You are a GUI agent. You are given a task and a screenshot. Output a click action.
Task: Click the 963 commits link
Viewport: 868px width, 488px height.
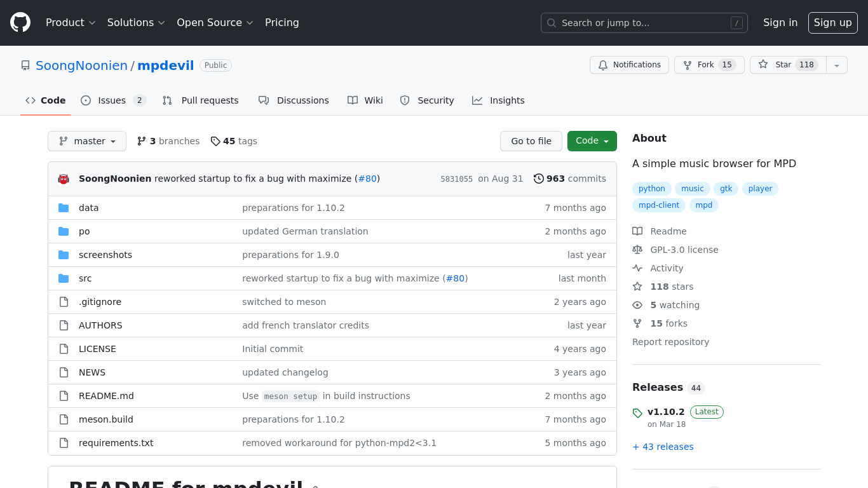tap(570, 179)
